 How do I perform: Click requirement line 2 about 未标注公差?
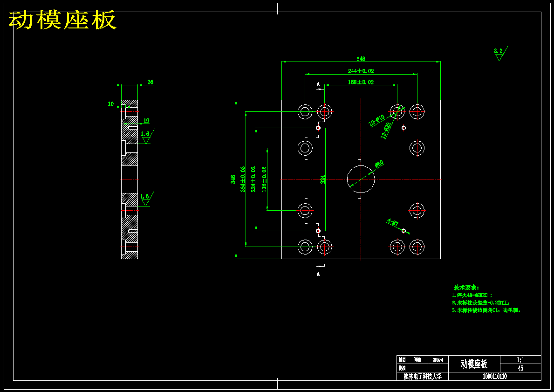pyautogui.click(x=481, y=303)
